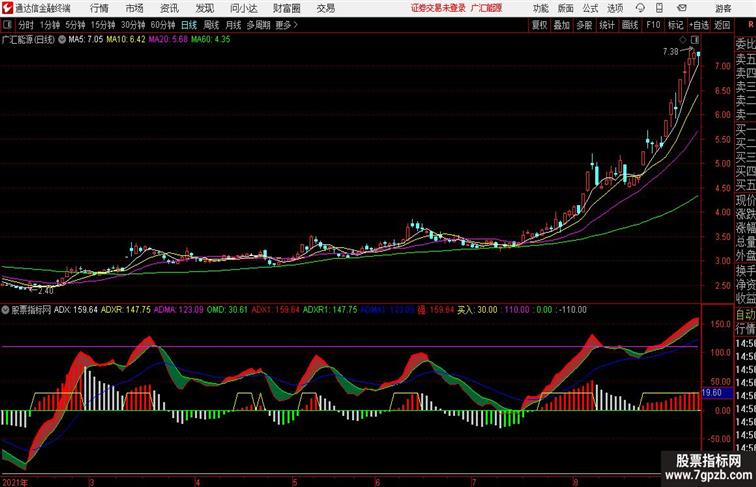Switch to 15分钟 period tab

click(103, 25)
